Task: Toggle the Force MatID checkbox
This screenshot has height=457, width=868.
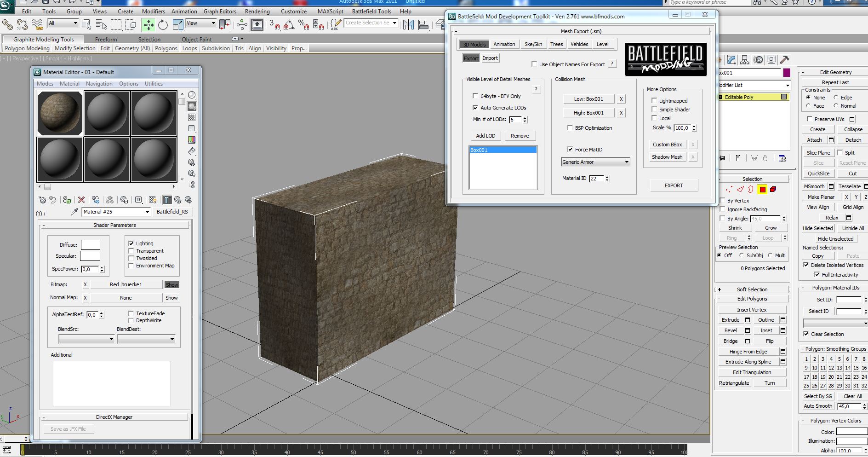Action: coord(570,149)
